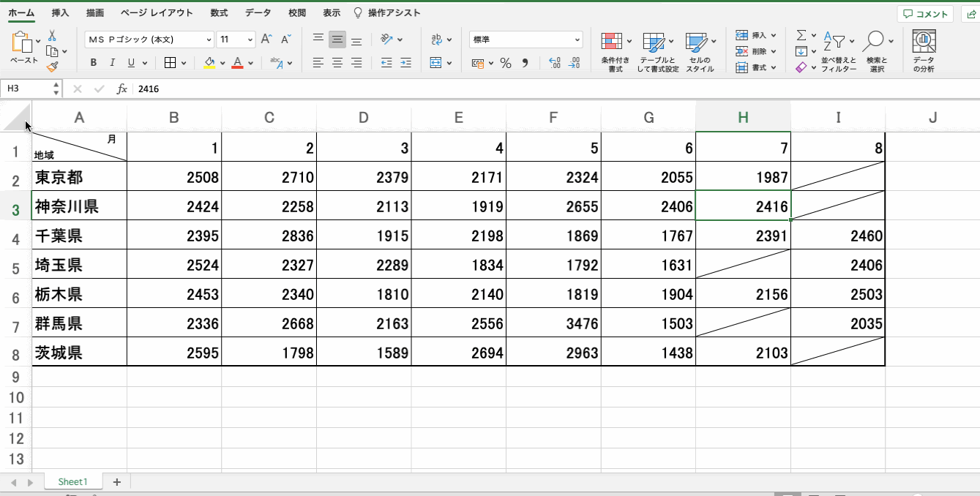The height and width of the screenshot is (496, 980).
Task: Open the font size dropdown
Action: (236, 40)
